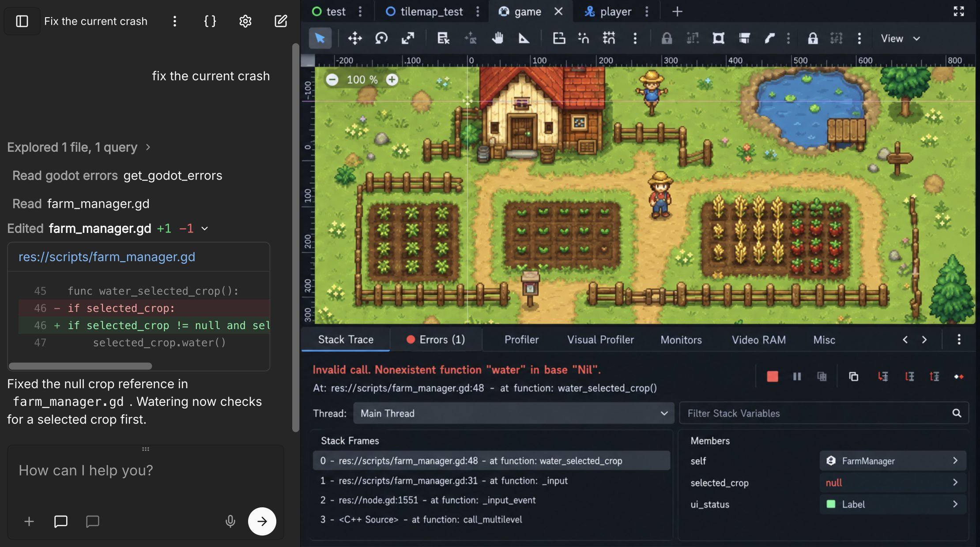Click debugger Step Out icon
980x547 pixels.
point(934,376)
